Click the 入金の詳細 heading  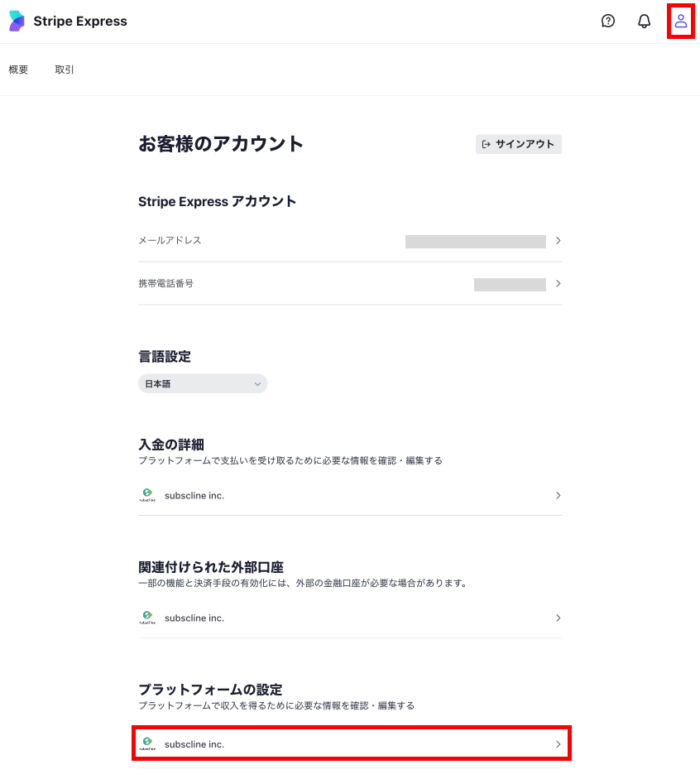click(x=171, y=445)
